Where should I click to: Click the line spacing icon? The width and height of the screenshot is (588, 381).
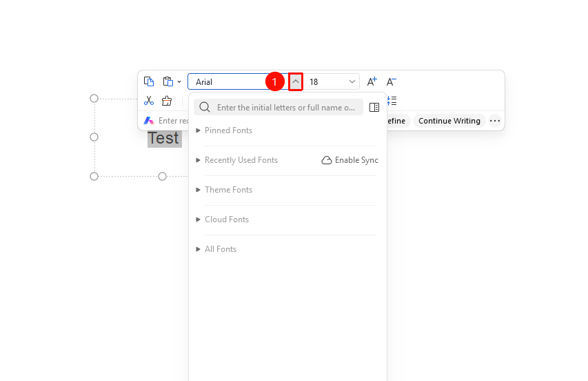[x=392, y=101]
